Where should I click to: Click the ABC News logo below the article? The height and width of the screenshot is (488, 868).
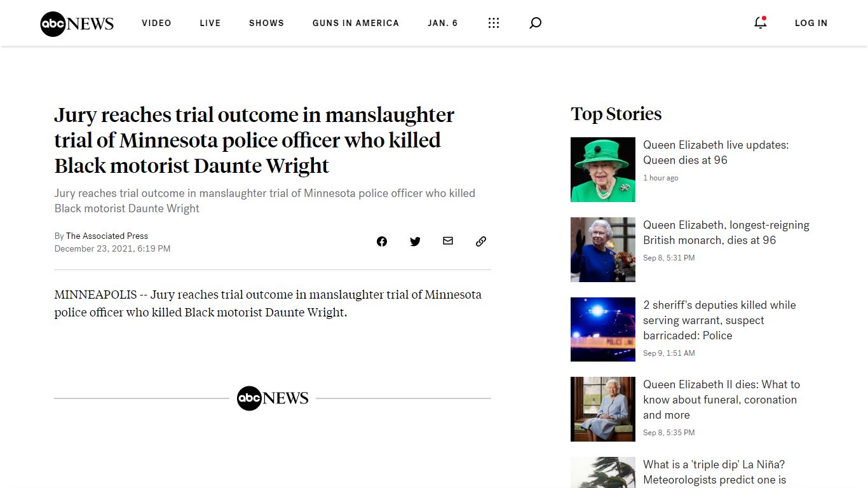(273, 398)
